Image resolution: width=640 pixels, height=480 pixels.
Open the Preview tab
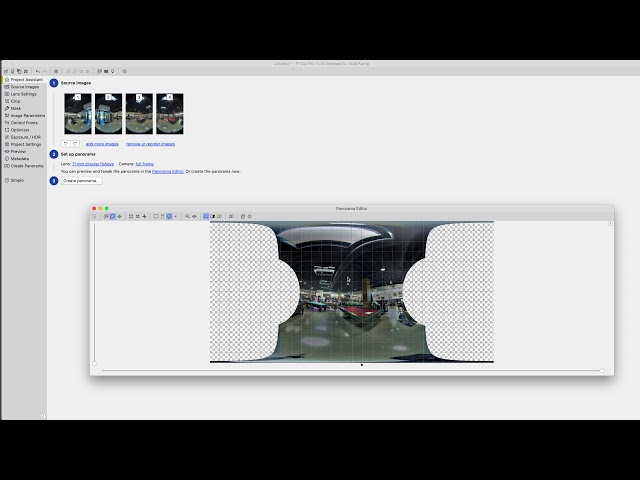[24, 151]
